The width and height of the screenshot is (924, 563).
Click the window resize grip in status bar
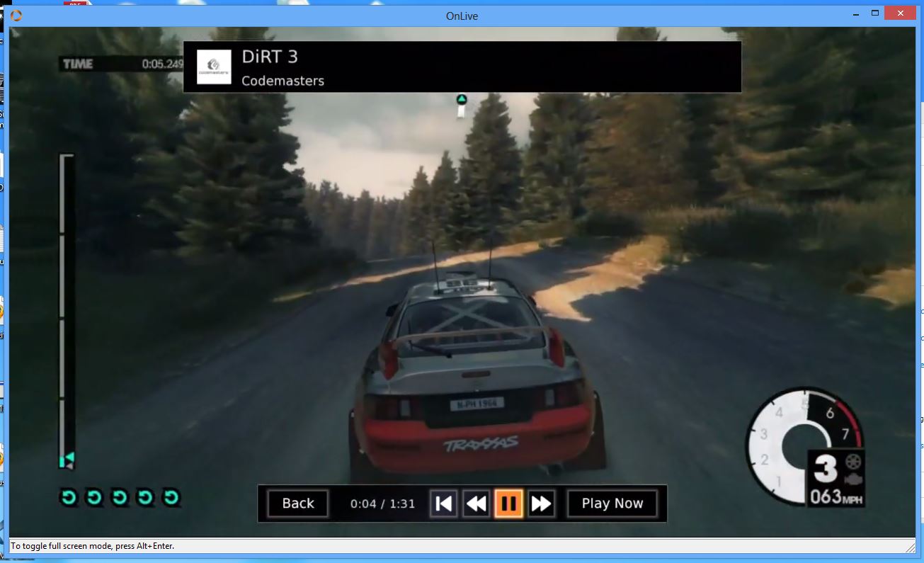(911, 547)
